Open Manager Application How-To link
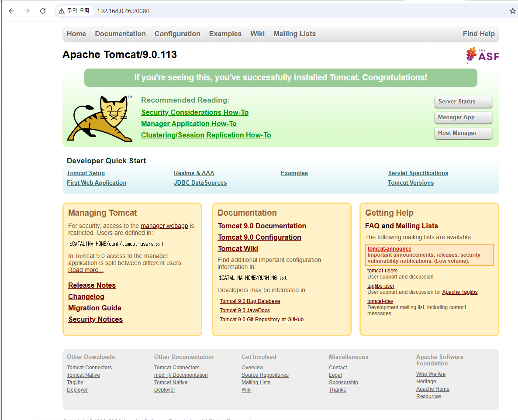 pyautogui.click(x=189, y=124)
